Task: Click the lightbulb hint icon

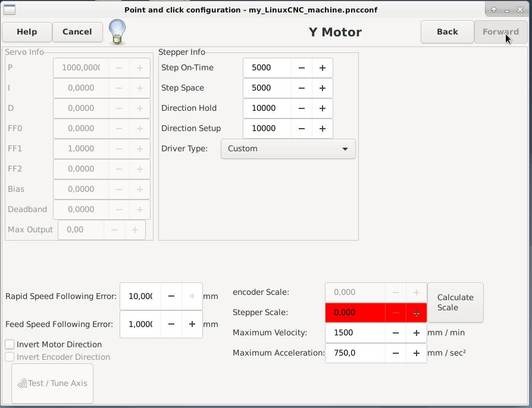Action: click(117, 32)
